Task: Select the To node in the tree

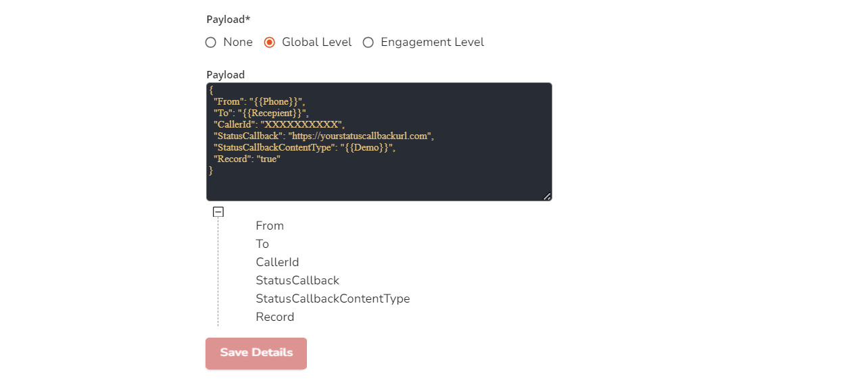Action: click(x=262, y=244)
